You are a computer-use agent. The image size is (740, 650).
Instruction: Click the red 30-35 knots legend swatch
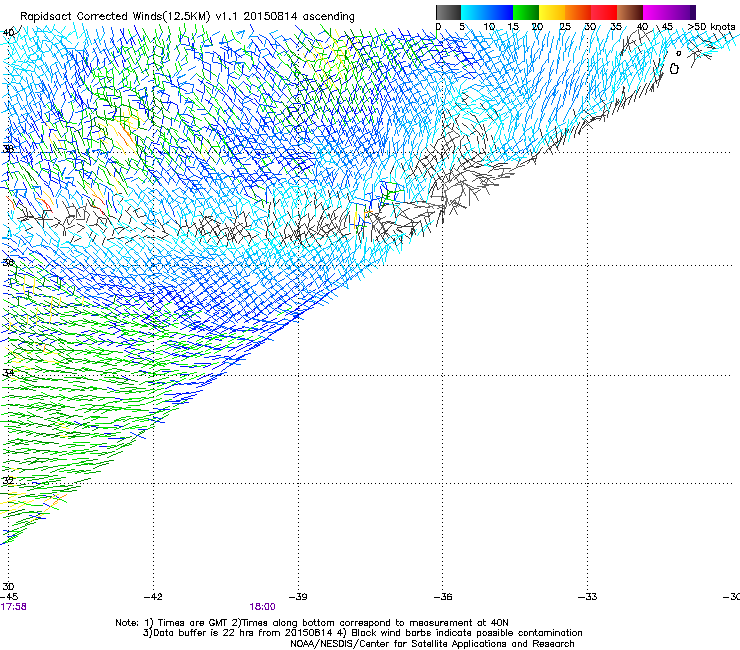click(604, 12)
